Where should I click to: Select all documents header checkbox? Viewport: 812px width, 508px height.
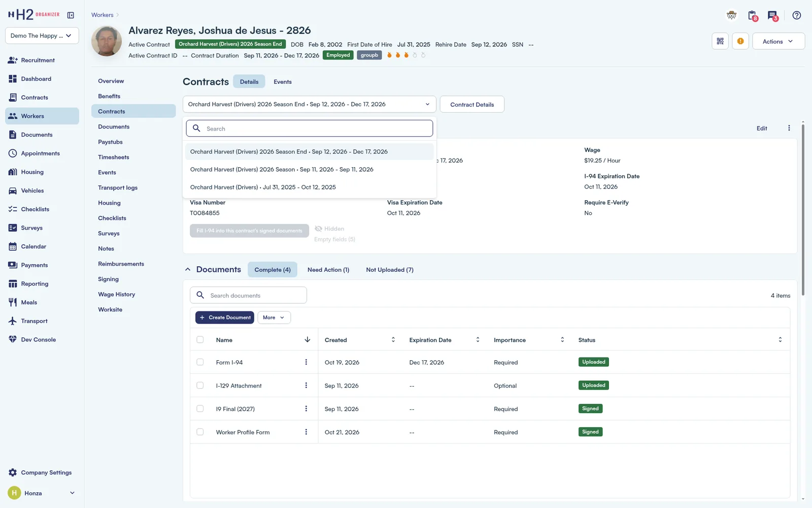pyautogui.click(x=200, y=340)
